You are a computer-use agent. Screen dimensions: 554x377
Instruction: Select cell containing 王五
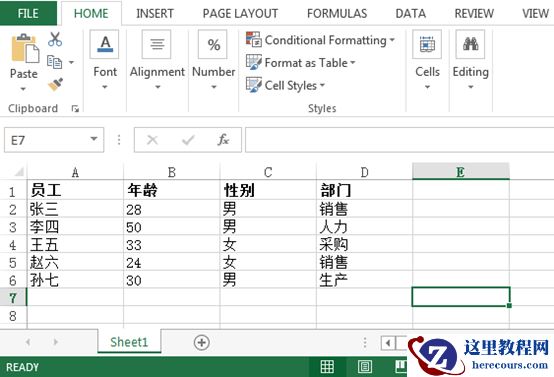coord(75,245)
